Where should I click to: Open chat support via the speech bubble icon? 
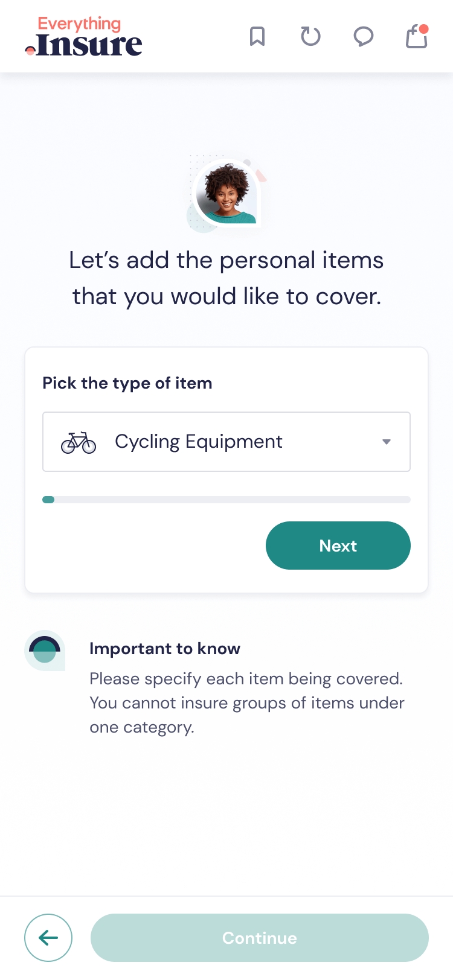[364, 36]
